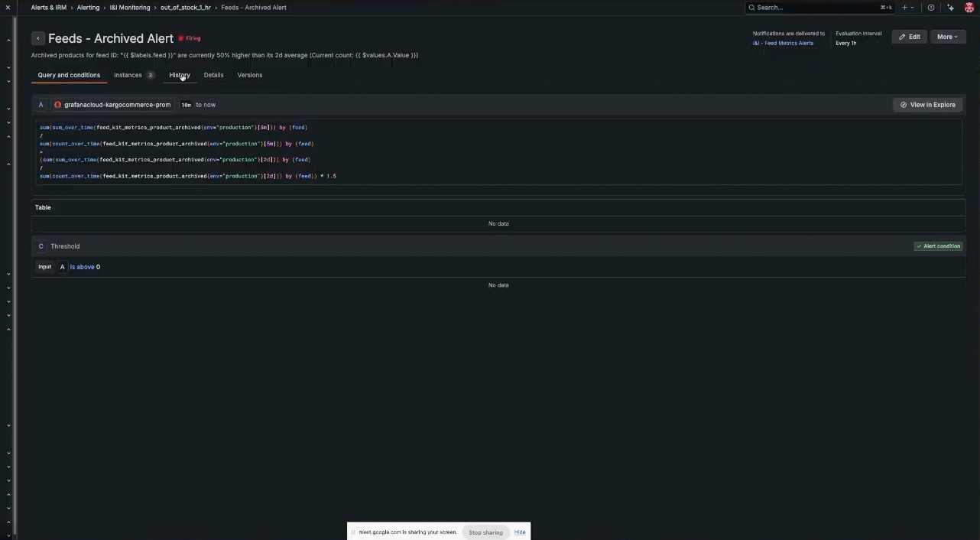This screenshot has width=980, height=540.
Task: Open the I&I - Feed Metrics Alerts notification link
Action: coord(783,43)
